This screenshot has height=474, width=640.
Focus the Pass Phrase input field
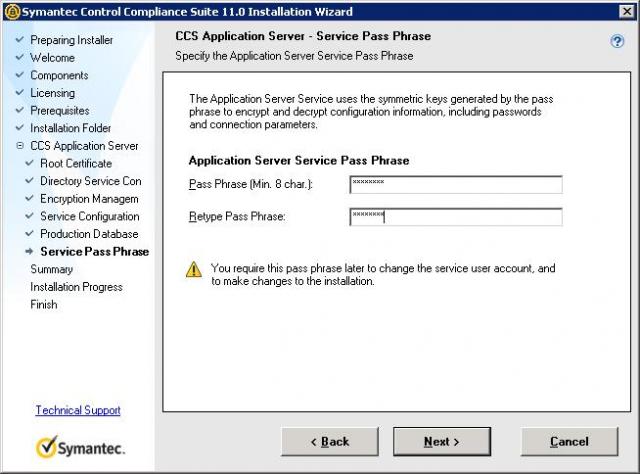(456, 185)
